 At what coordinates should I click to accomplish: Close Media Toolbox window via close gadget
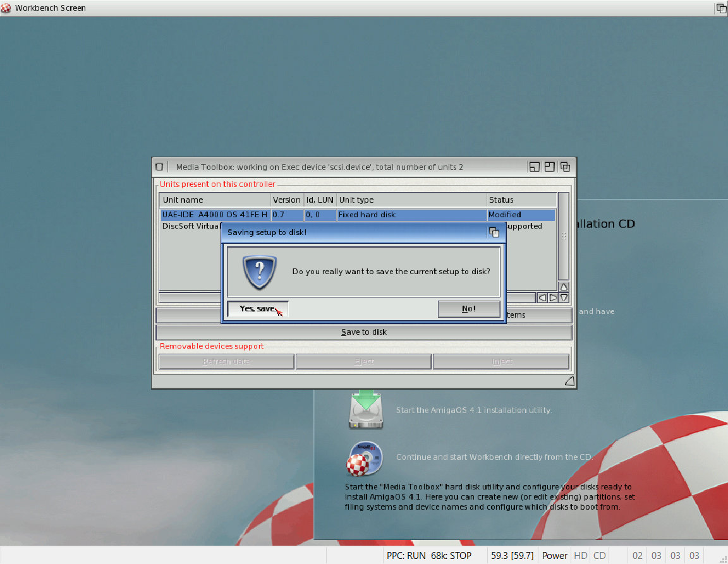pos(159,167)
